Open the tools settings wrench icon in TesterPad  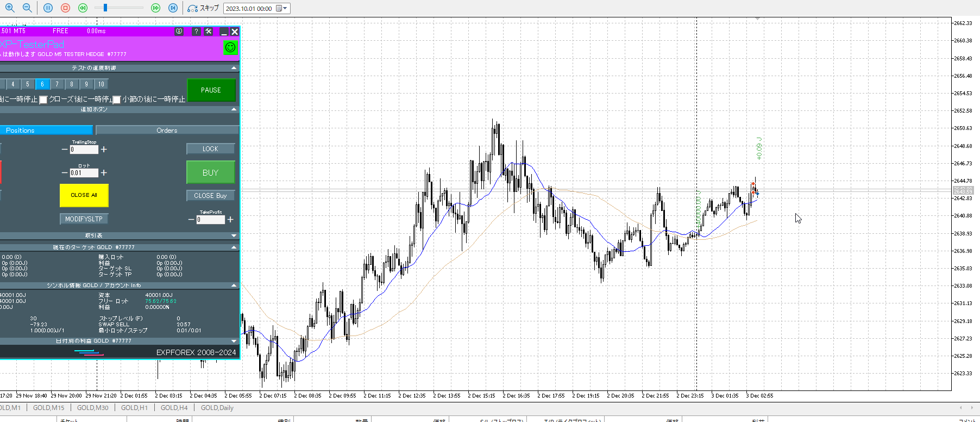[x=209, y=32]
